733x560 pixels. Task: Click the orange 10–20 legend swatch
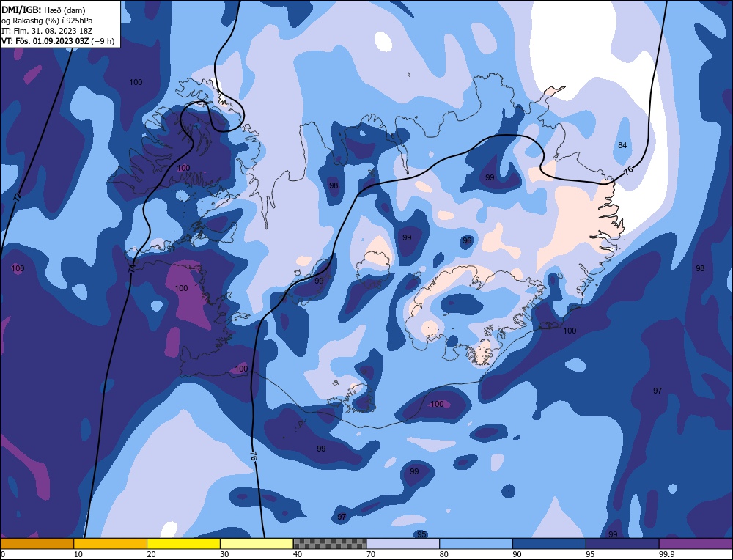[111, 543]
